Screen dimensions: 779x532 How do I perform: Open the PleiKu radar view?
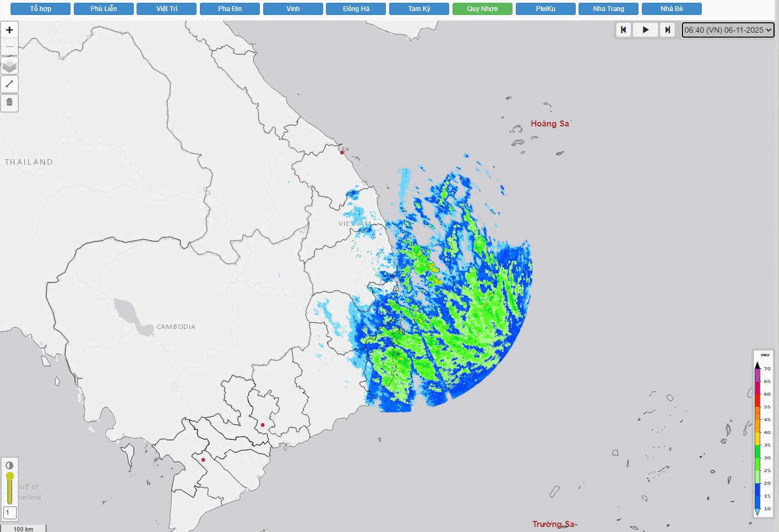[x=545, y=9]
